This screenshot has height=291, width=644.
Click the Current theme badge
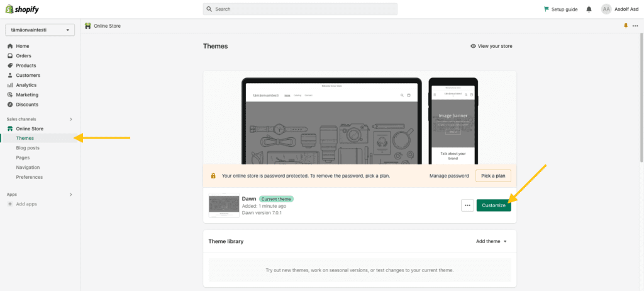pos(277,199)
